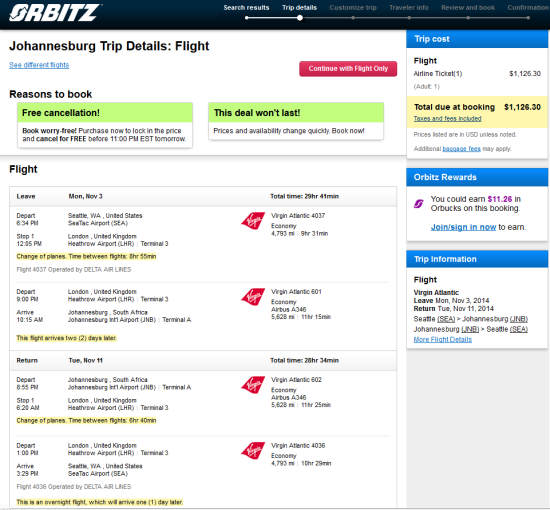The height and width of the screenshot is (510, 550).
Task: Click Virgin Atlantic logo for flight 601
Action: [253, 297]
